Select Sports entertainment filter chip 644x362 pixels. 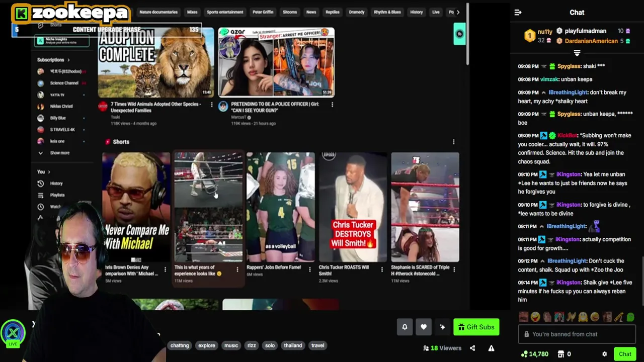pos(225,12)
